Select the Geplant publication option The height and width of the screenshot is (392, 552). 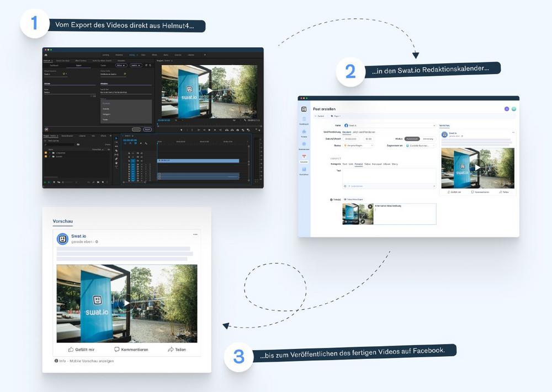347,132
